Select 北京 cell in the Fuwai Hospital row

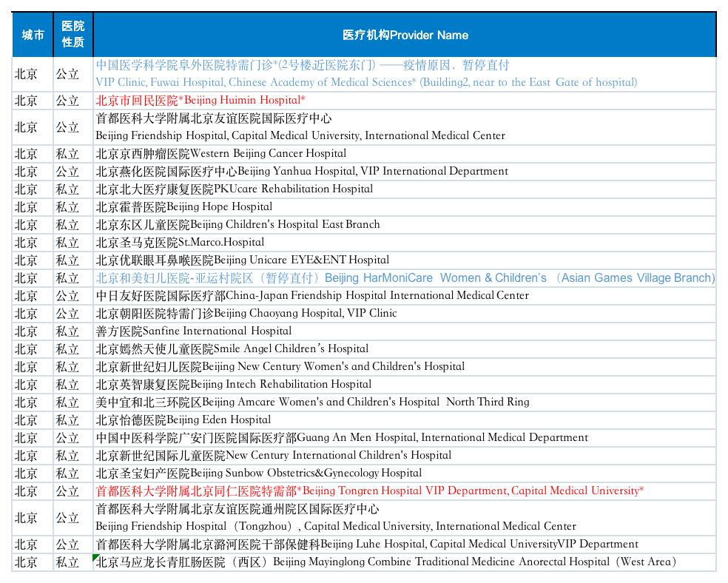point(33,74)
